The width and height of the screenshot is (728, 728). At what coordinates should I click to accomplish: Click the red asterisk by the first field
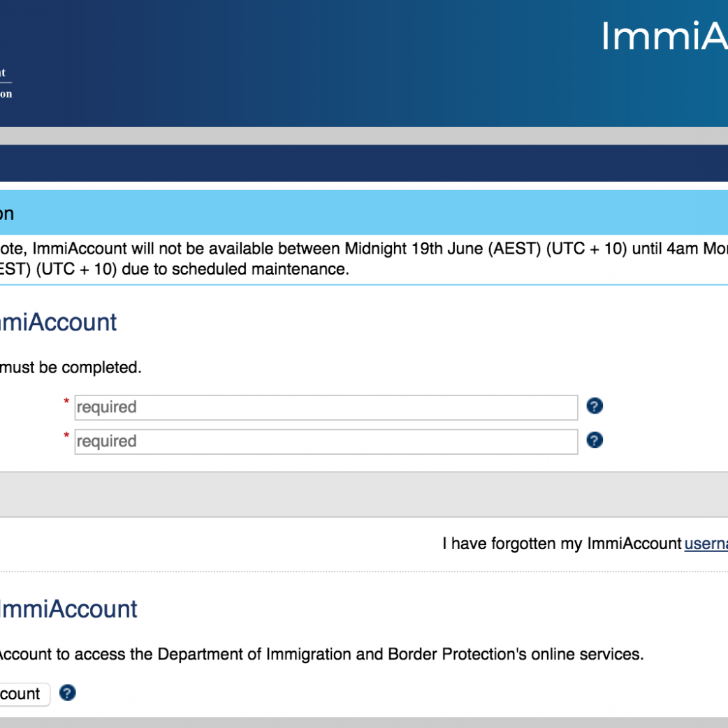tap(67, 402)
